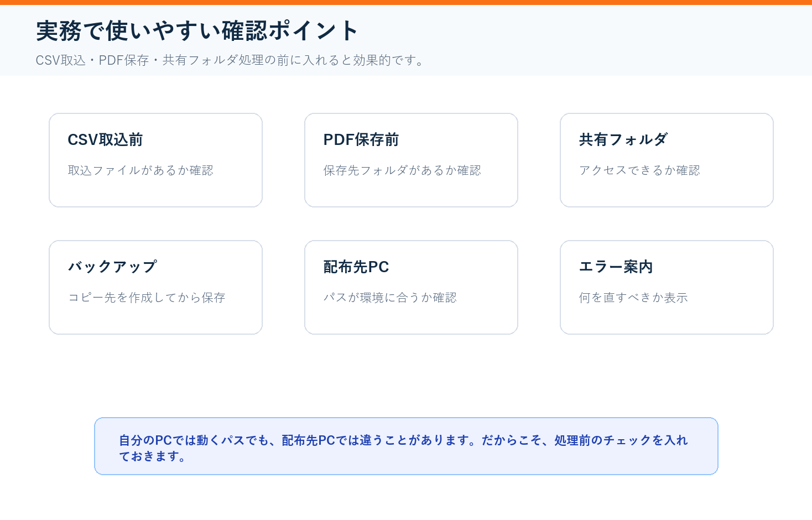The width and height of the screenshot is (812, 520).
Task: Click the text 何を直すべきか表示
Action: (x=633, y=298)
